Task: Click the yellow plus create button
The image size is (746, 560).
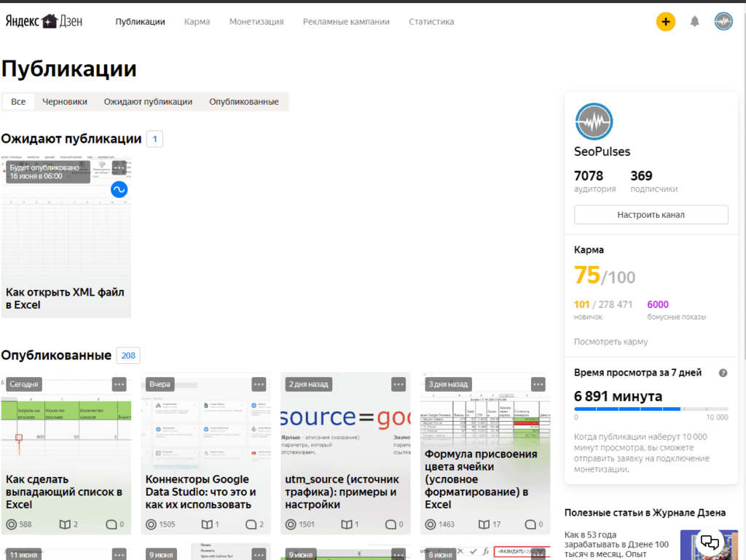Action: [666, 21]
